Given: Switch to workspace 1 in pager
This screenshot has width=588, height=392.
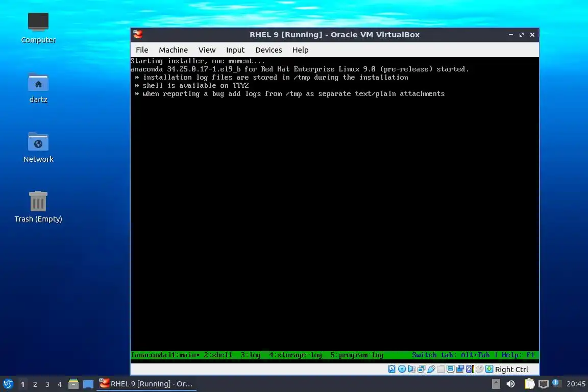Looking at the screenshot, I should tap(22, 384).
